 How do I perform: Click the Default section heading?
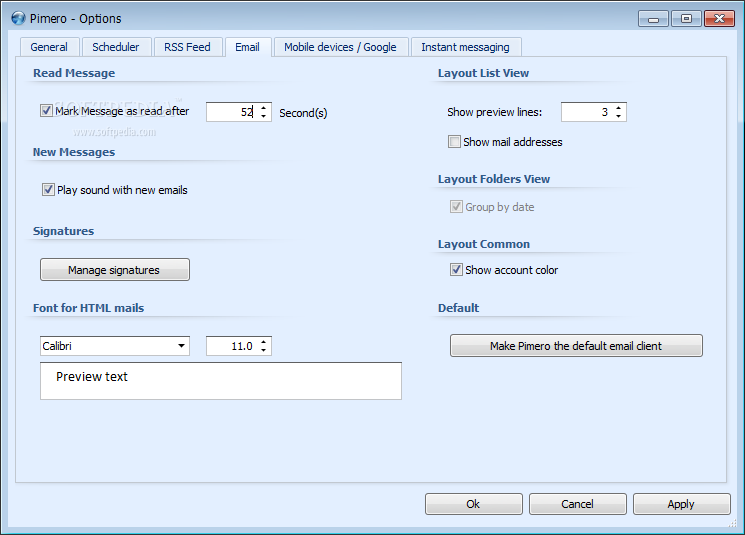click(x=458, y=308)
